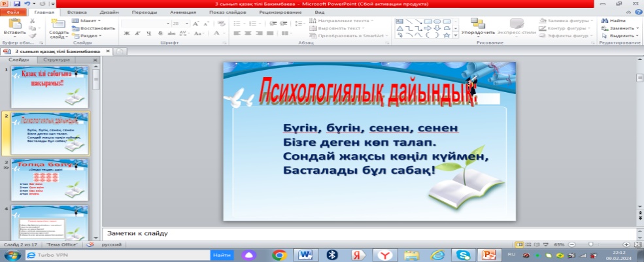This screenshot has width=644, height=262.
Task: Expand the Section (Раздел) dropdown
Action: click(89, 36)
